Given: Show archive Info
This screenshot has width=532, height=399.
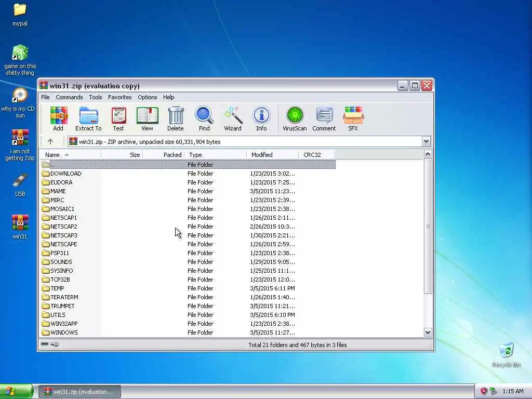Looking at the screenshot, I should coord(261,118).
